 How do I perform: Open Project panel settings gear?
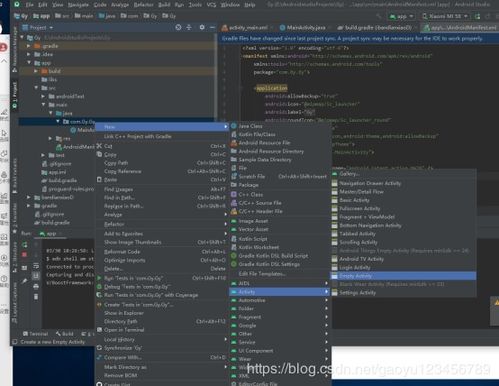202,27
